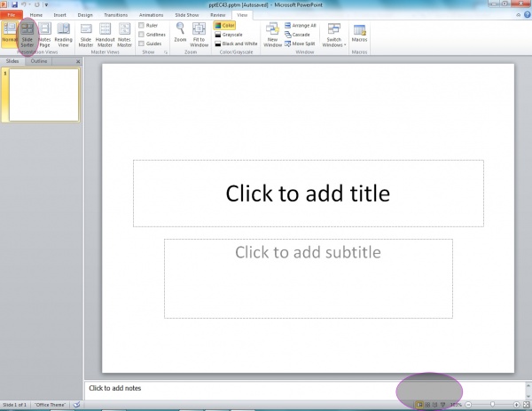The width and height of the screenshot is (532, 411).
Task: Switch to Reading View in the ribbon
Action: click(x=64, y=35)
